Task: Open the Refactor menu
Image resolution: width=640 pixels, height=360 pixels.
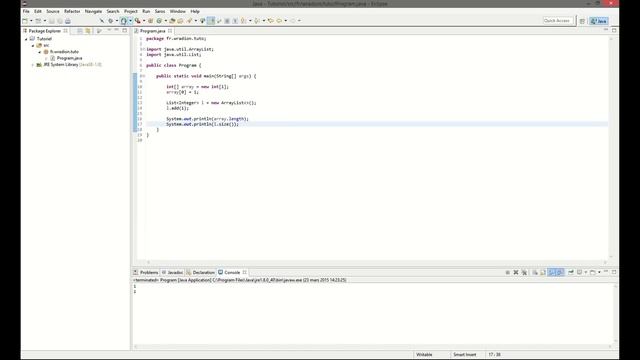Action: 72,11
